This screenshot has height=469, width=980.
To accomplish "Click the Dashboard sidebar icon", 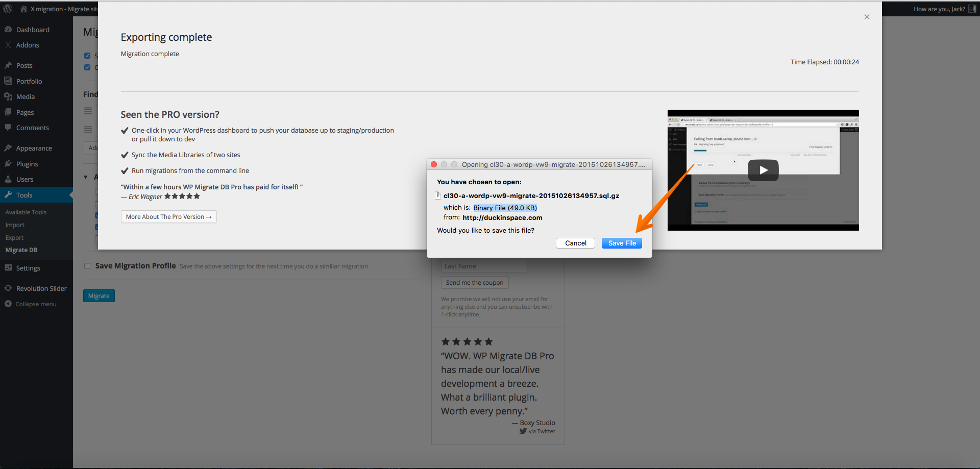I will [x=8, y=30].
